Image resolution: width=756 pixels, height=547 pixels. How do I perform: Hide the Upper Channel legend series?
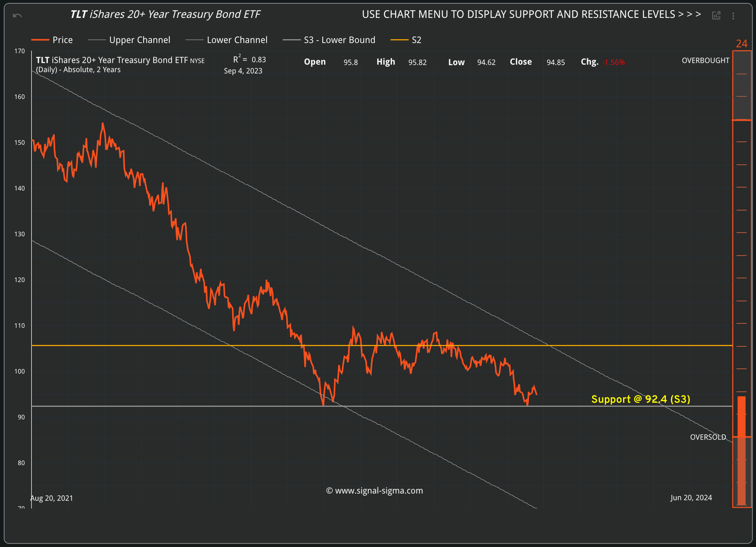(x=129, y=40)
